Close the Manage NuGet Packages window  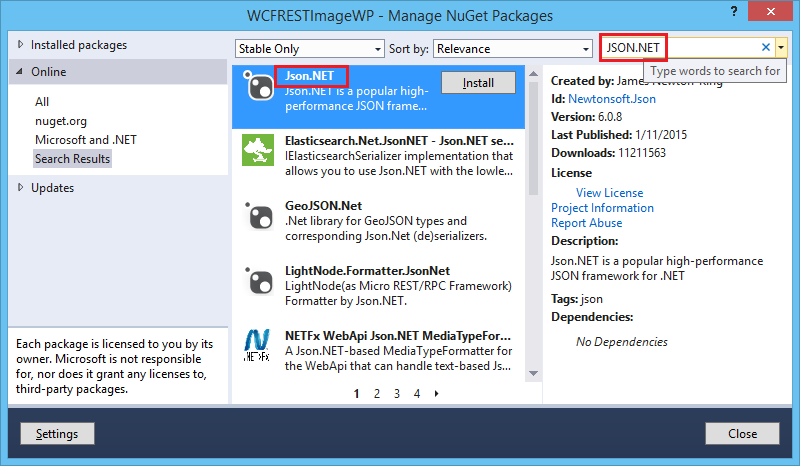coord(770,11)
